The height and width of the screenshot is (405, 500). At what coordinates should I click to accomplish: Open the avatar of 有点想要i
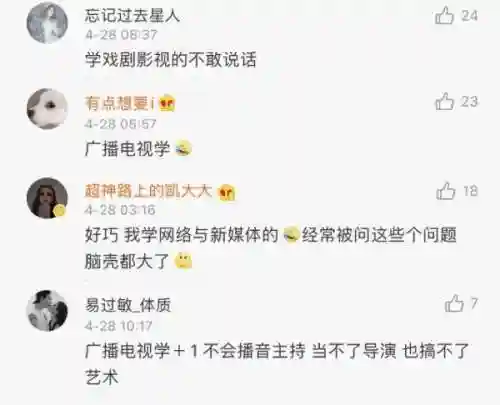coord(47,109)
